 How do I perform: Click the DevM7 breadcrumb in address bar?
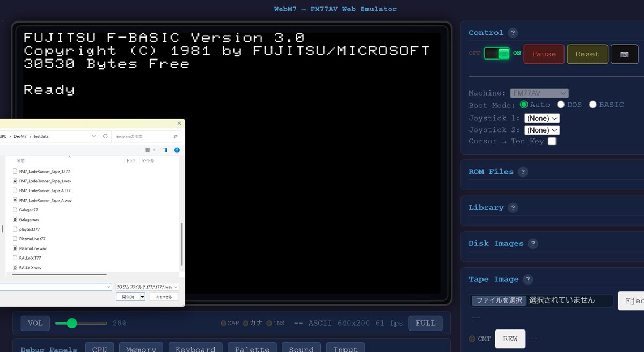pyautogui.click(x=20, y=136)
